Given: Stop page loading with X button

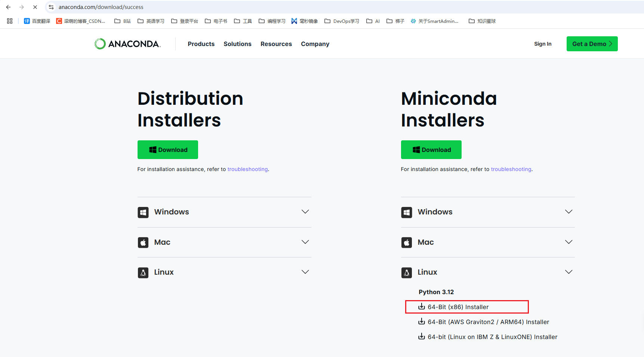Looking at the screenshot, I should 35,7.
